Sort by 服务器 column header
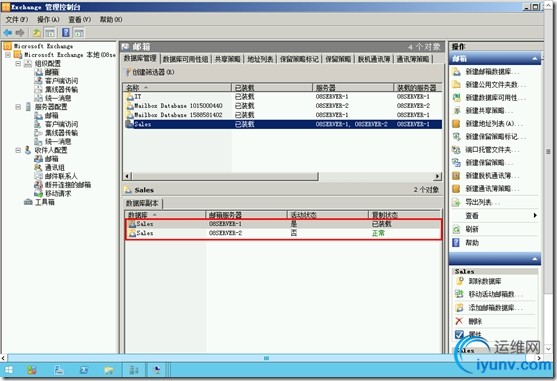557x381 pixels. coord(353,87)
